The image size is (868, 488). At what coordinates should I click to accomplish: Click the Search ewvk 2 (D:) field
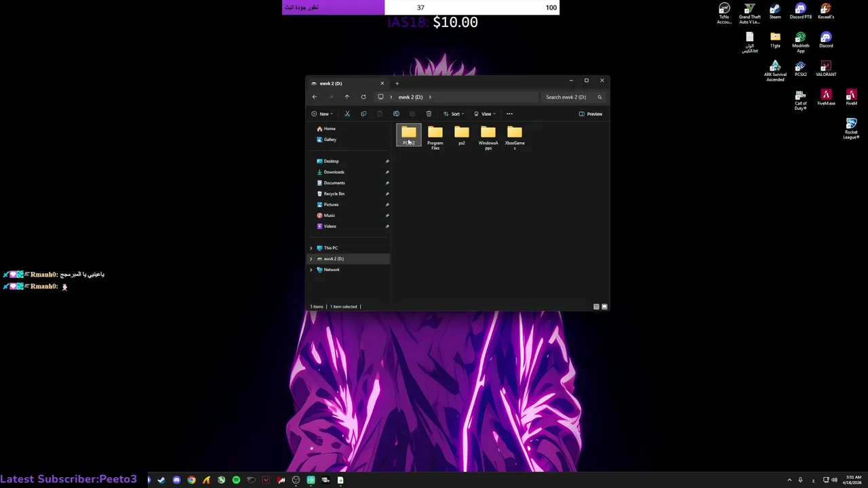[x=574, y=97]
